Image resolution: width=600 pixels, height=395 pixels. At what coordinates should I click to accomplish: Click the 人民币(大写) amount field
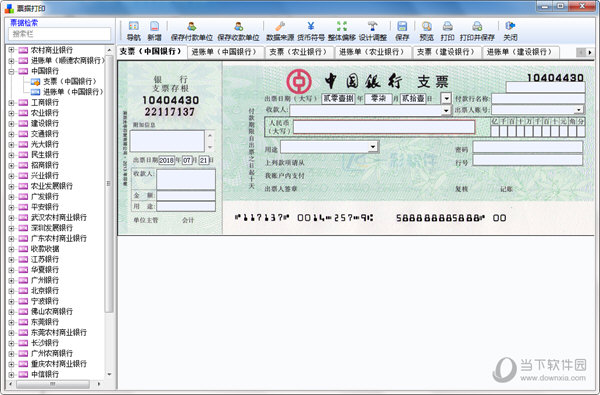[384, 127]
